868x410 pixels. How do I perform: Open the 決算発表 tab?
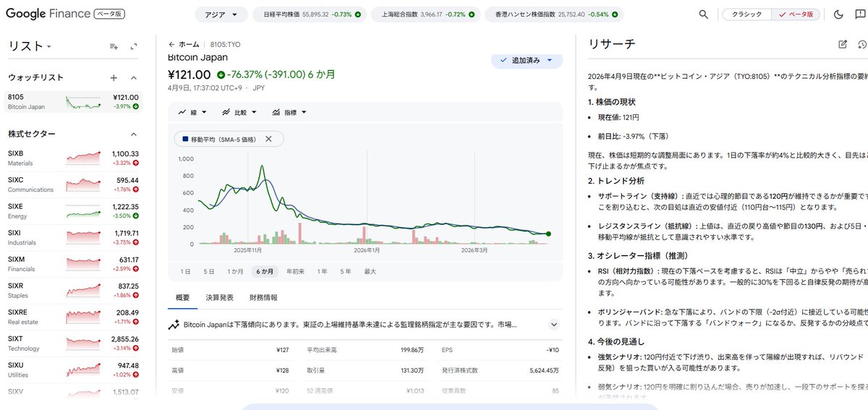tap(219, 297)
